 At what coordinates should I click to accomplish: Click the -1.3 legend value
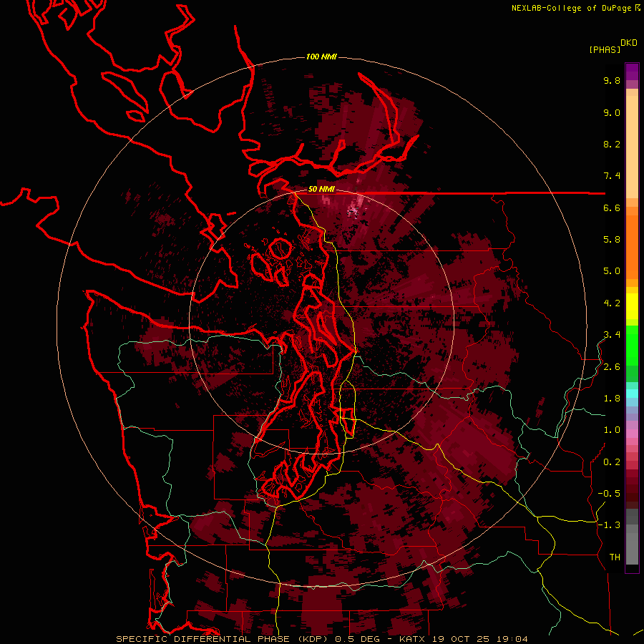coord(609,525)
